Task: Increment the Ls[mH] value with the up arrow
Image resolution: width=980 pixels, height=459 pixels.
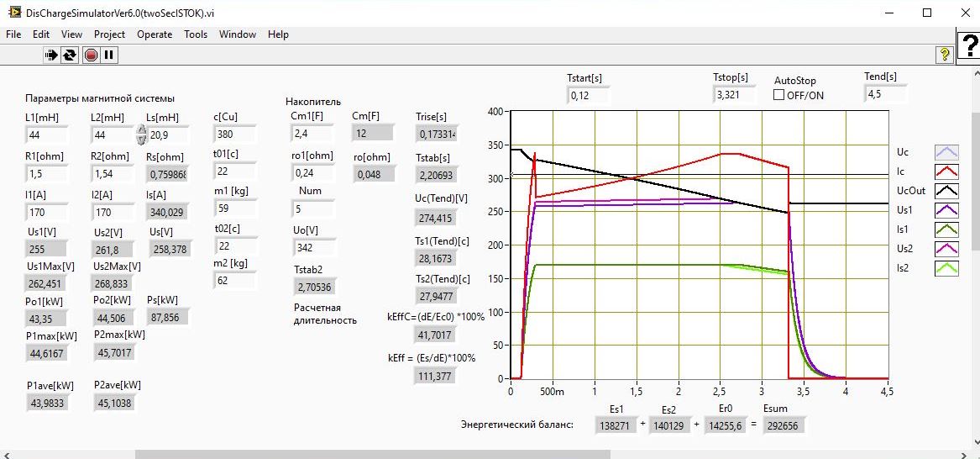Action: pos(140,129)
